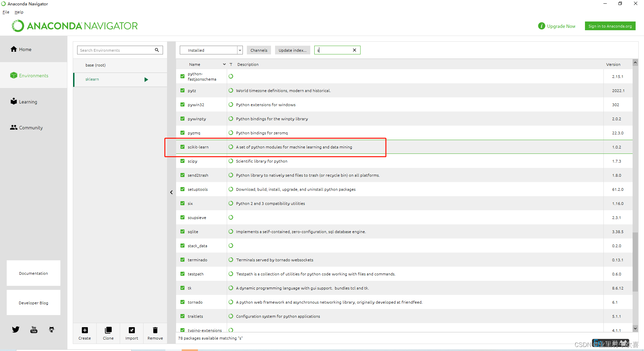
Task: Toggle the pytz package checkbox
Action: pyautogui.click(x=182, y=90)
